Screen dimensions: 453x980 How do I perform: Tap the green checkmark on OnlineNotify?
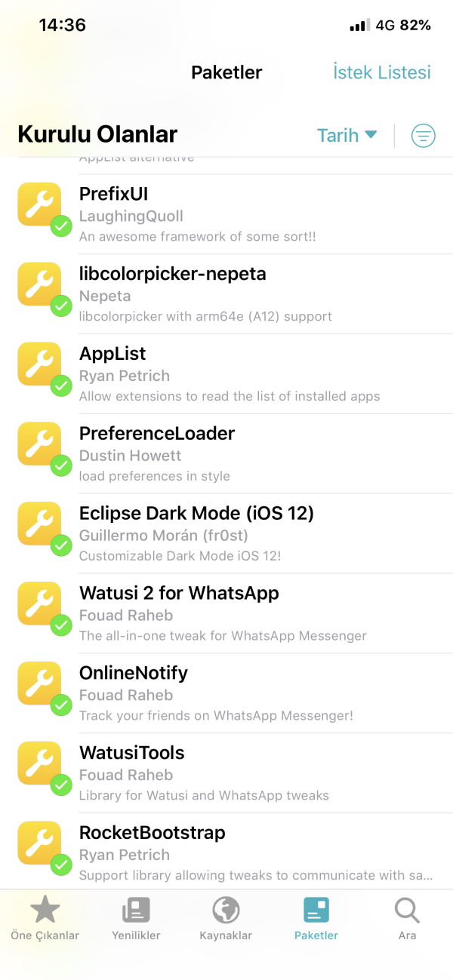61,705
